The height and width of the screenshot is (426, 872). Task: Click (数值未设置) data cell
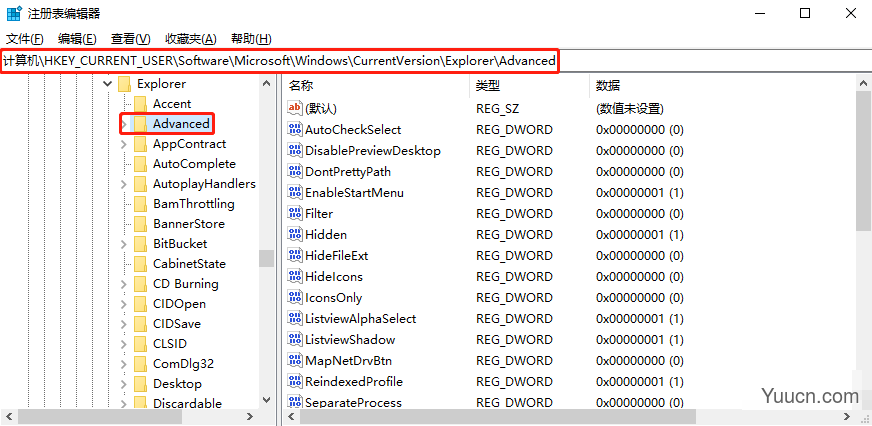click(x=630, y=108)
